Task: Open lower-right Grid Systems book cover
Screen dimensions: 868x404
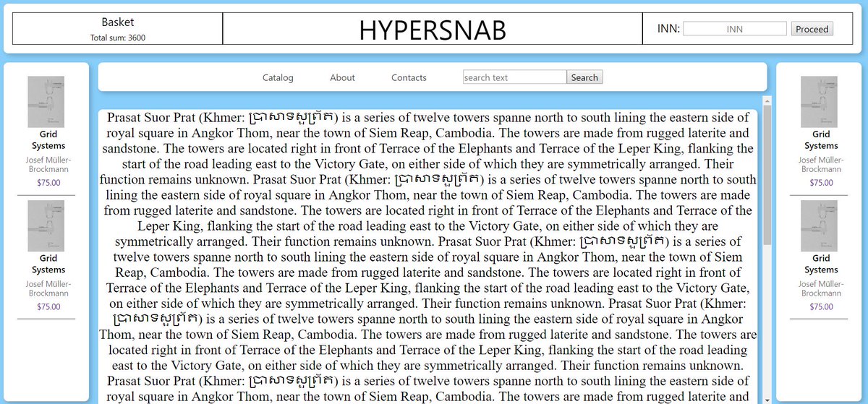Action: 819,225
